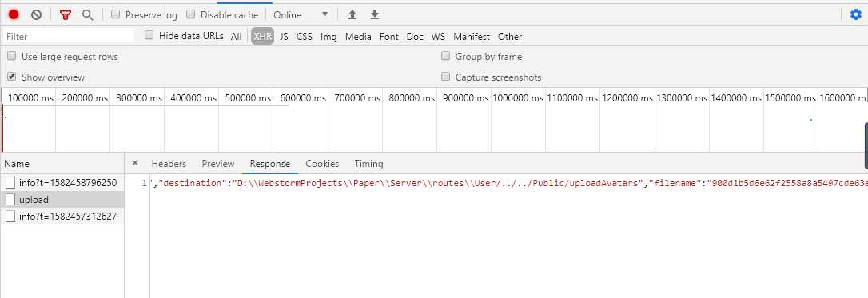Viewport: 868px width, 298px height.
Task: Select the All filter type
Action: coord(237,37)
